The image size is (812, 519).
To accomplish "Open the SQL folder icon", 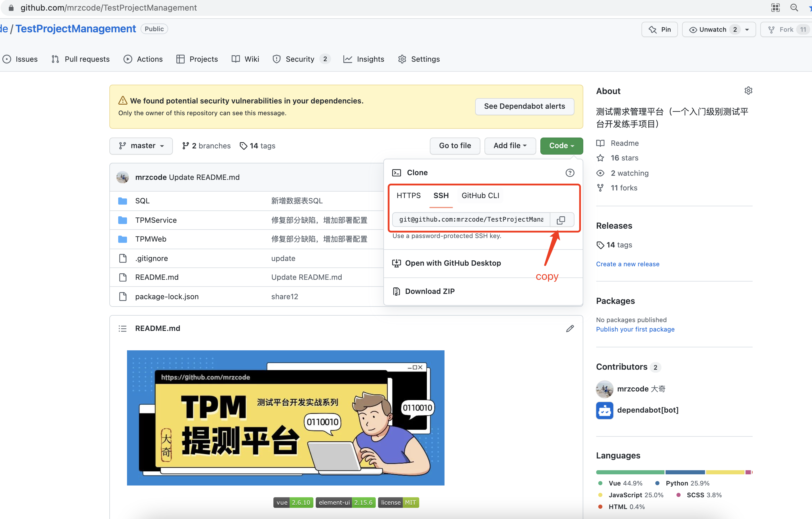I will (122, 201).
